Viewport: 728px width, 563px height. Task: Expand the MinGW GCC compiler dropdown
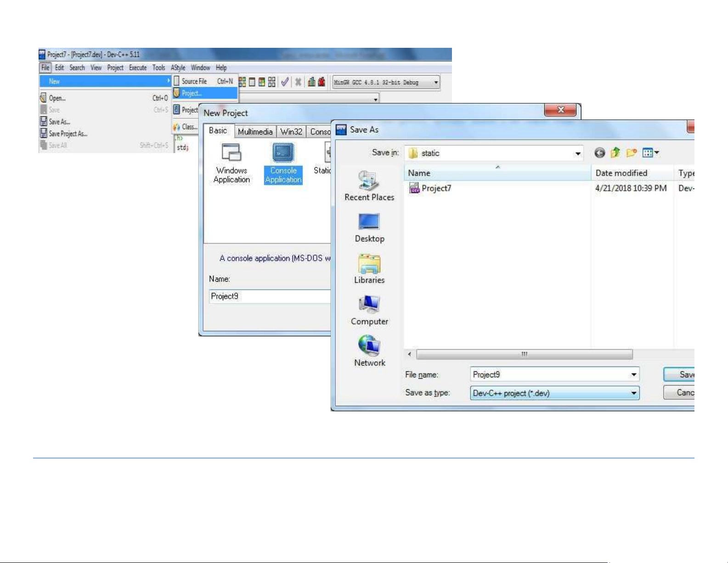[435, 83]
